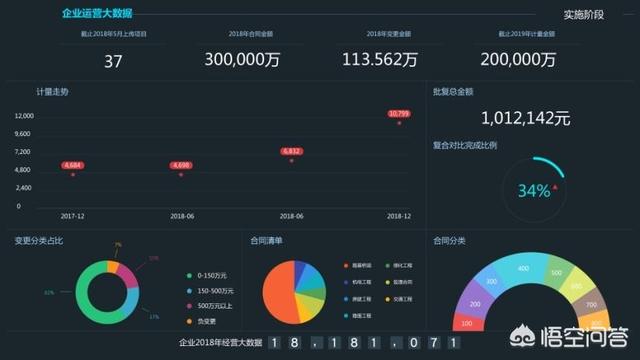Click the 合同分类 heading

tap(449, 241)
